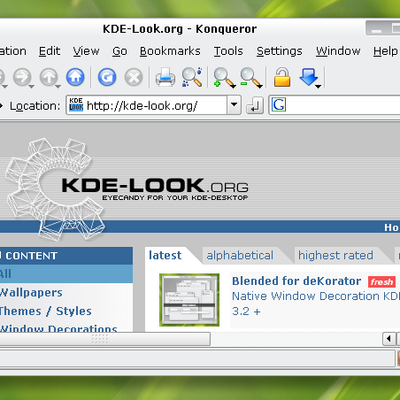Click the Go enter-arrow button beside location
The image size is (400, 400).
point(255,106)
